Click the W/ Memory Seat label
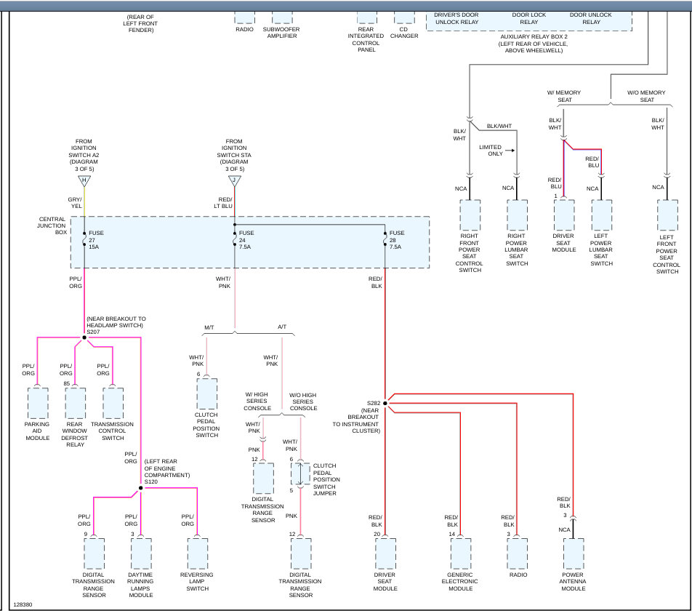Screen dimensions: 692x616 coord(564,96)
